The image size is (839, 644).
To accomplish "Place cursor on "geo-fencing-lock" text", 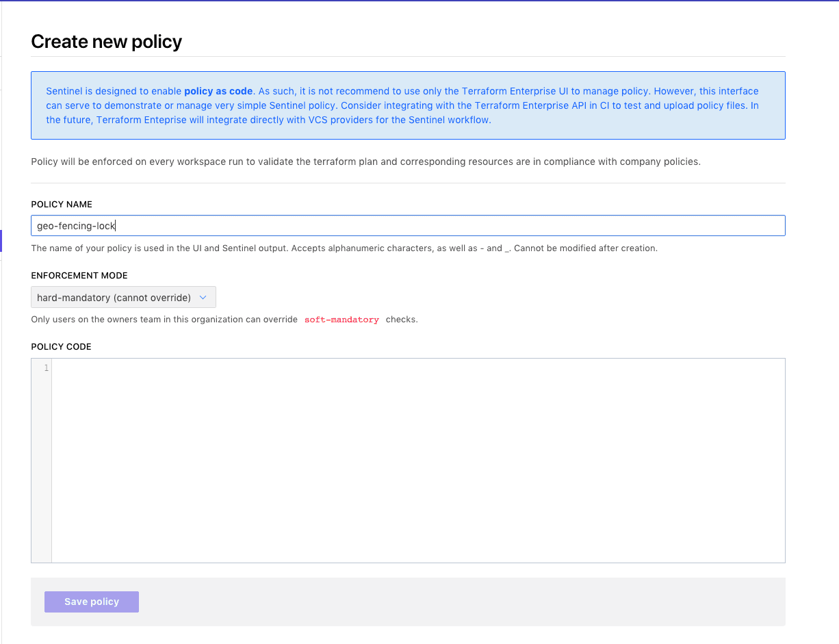I will (x=75, y=226).
